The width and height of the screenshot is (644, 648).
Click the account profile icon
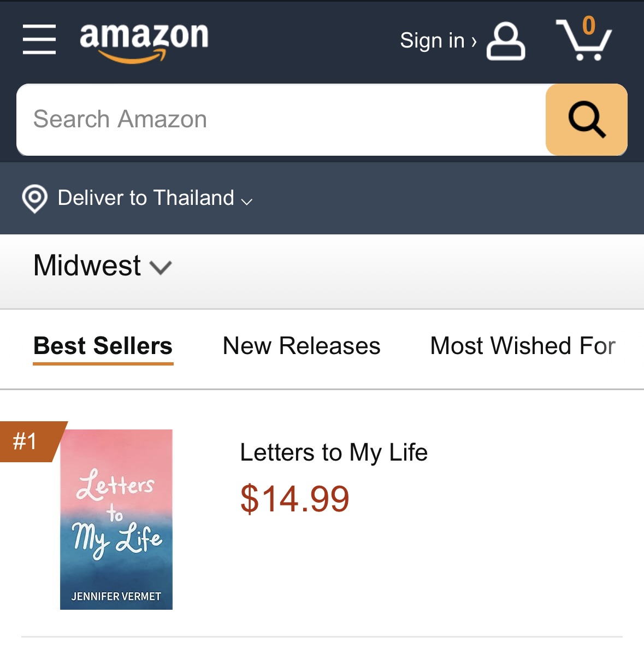[x=506, y=41]
